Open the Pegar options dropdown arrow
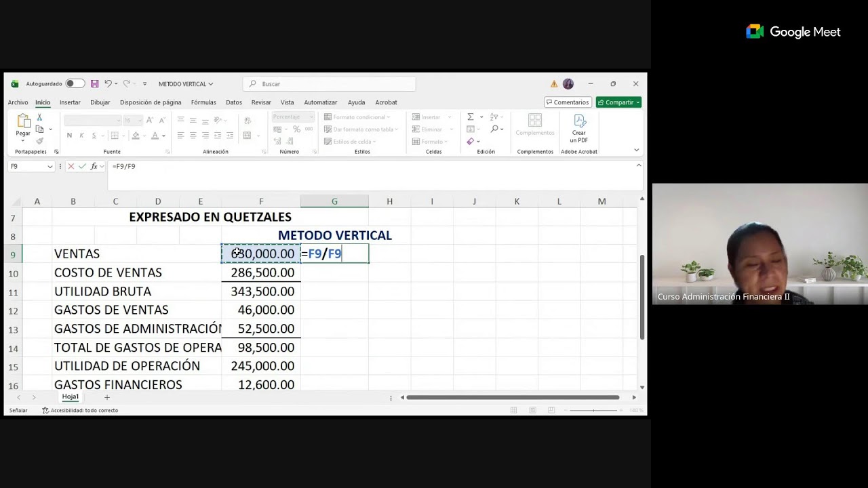 coord(23,141)
